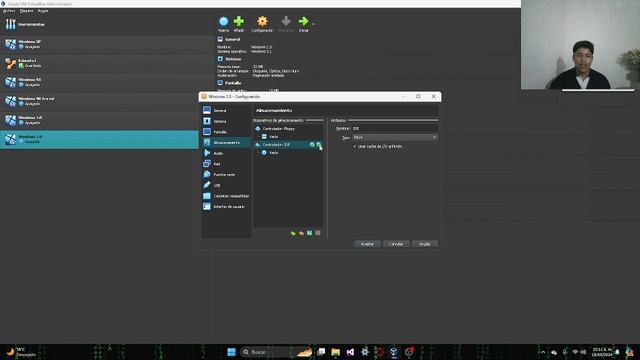The width and height of the screenshot is (640, 360).
Task: Click the Sistema section header in details pane
Action: [233, 59]
